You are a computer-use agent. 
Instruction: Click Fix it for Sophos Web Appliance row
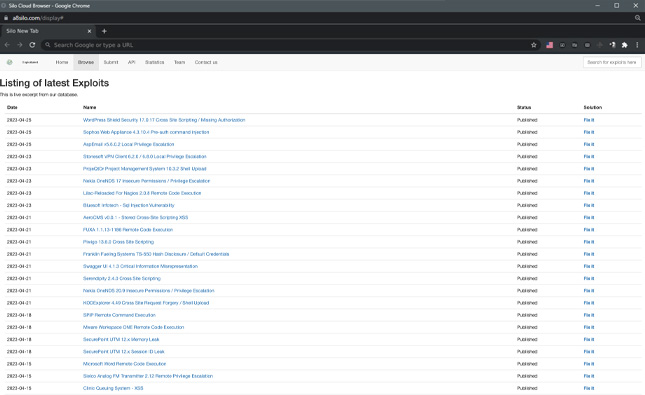(589, 132)
